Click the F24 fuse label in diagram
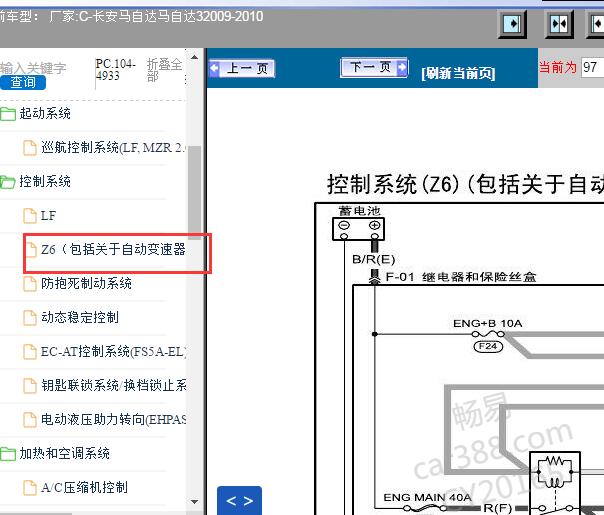Viewport: 604px width, 515px height. [488, 346]
